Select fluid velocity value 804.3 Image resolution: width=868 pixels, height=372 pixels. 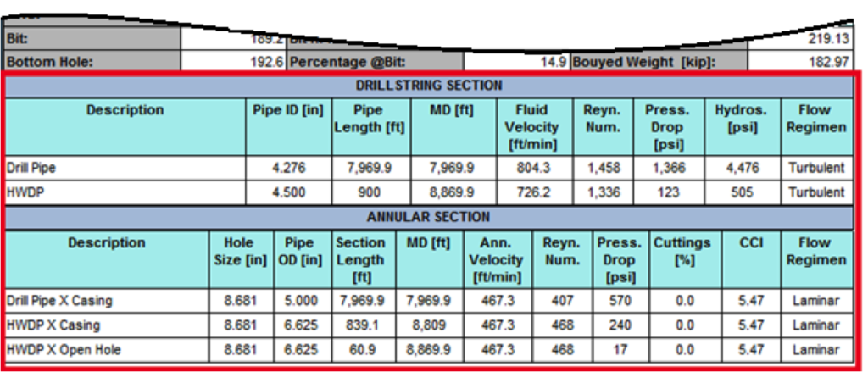coord(531,168)
